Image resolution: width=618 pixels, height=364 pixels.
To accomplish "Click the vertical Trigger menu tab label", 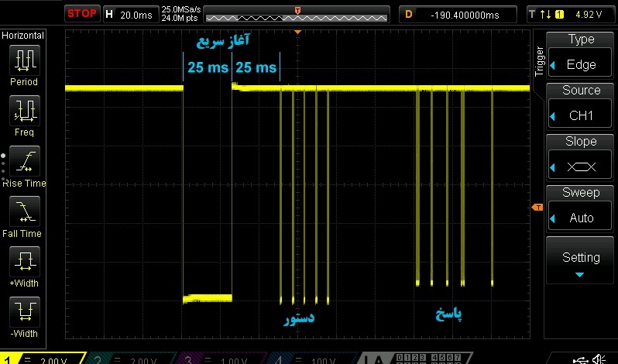I will tap(539, 61).
